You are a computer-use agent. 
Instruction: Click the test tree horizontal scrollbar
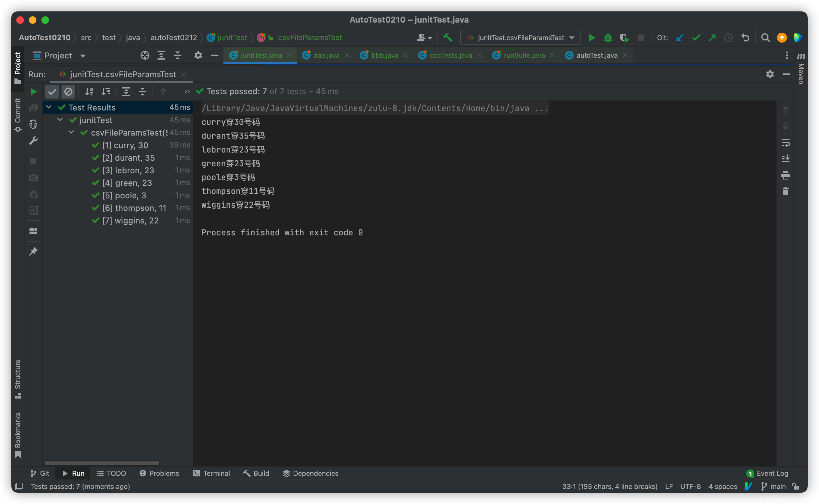(102, 463)
